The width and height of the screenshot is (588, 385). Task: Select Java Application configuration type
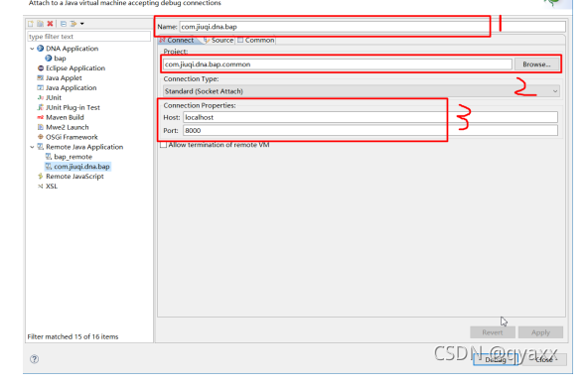coord(72,87)
